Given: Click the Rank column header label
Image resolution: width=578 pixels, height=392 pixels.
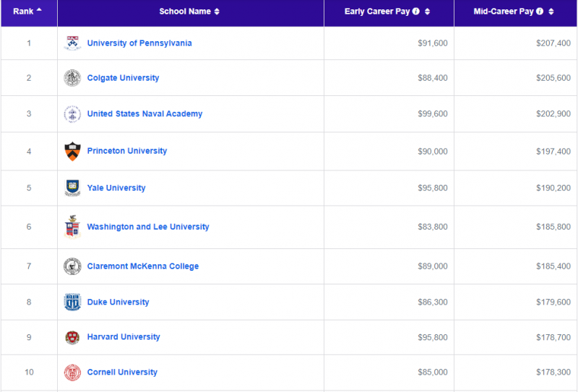Looking at the screenshot, I should pos(23,12).
